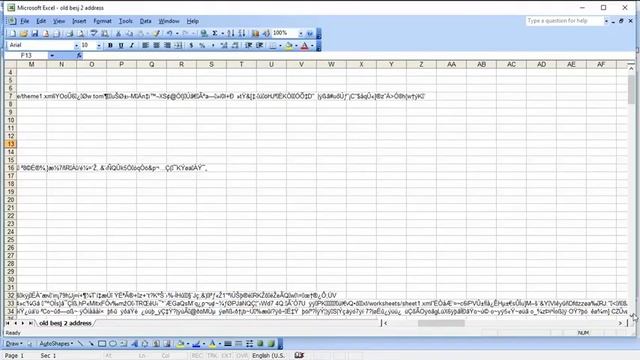Toggle Underline formatting
The width and height of the screenshot is (640, 360).
pyautogui.click(x=121, y=46)
